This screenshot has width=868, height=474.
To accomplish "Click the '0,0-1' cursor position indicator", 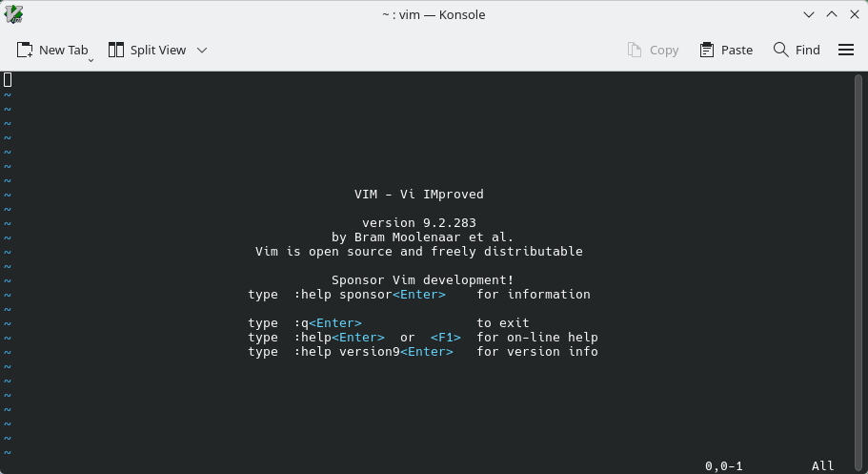I will pyautogui.click(x=723, y=466).
